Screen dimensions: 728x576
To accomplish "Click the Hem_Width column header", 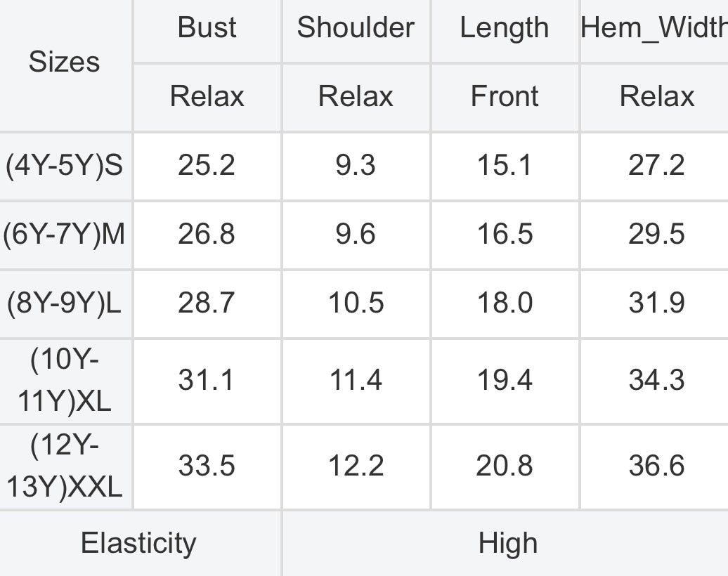I will [x=654, y=28].
